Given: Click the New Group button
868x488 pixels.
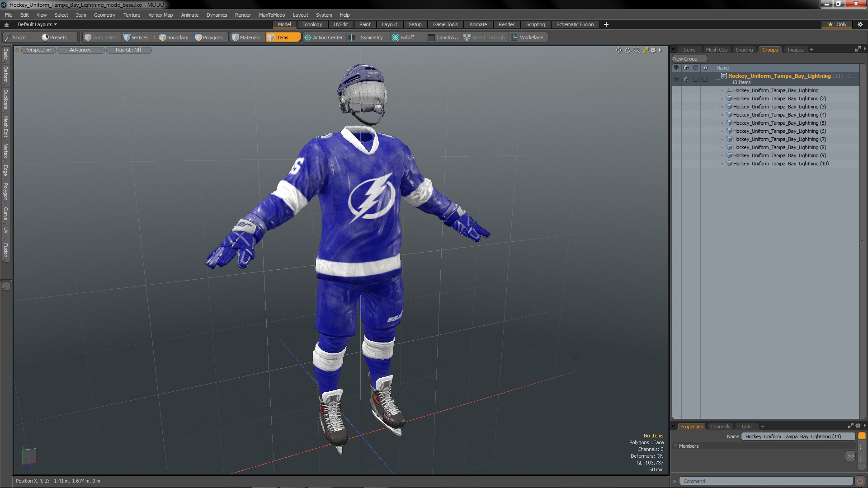Looking at the screenshot, I should pos(689,59).
